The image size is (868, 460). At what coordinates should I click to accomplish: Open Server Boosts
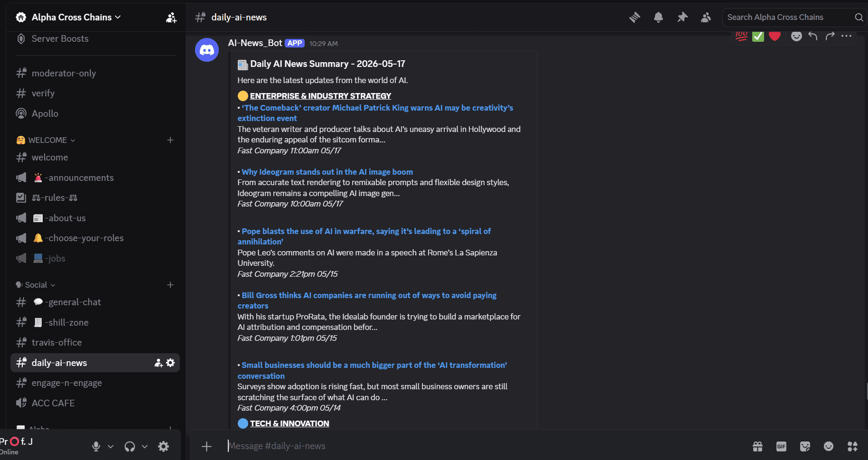(x=95, y=39)
